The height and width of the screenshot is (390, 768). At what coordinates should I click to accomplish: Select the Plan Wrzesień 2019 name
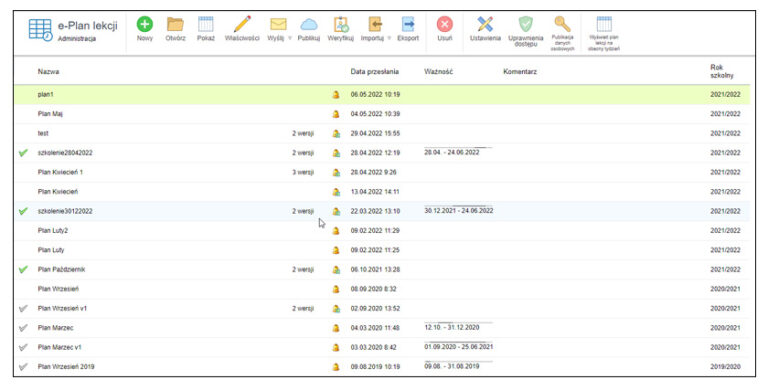(66, 367)
